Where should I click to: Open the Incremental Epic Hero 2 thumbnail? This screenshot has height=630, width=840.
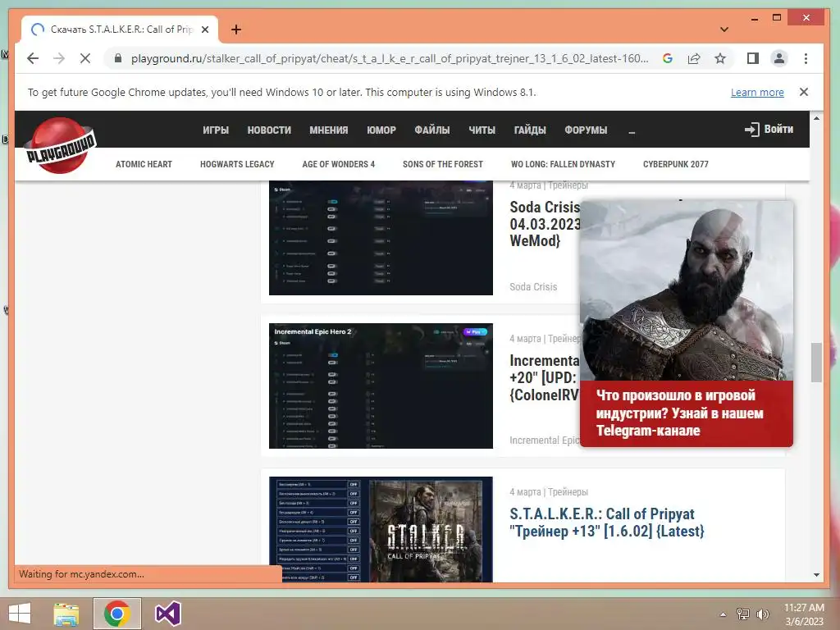click(381, 386)
